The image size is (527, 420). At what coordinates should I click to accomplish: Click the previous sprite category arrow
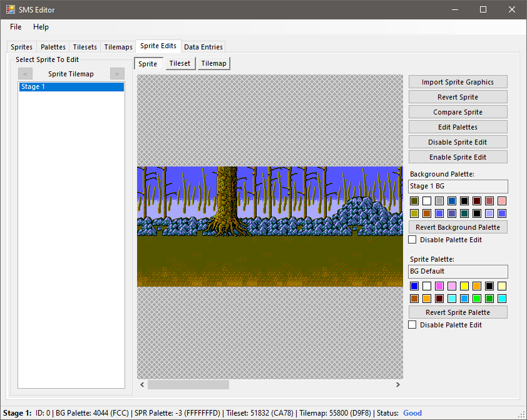(x=25, y=74)
